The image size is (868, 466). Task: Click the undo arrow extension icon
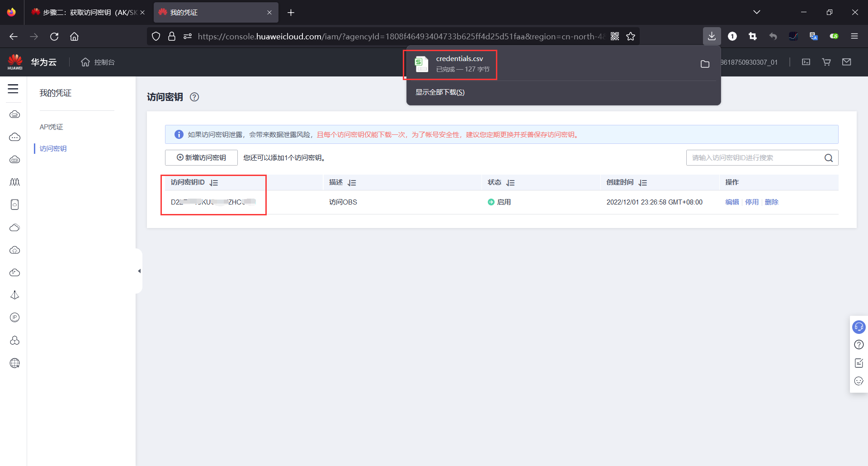point(773,36)
